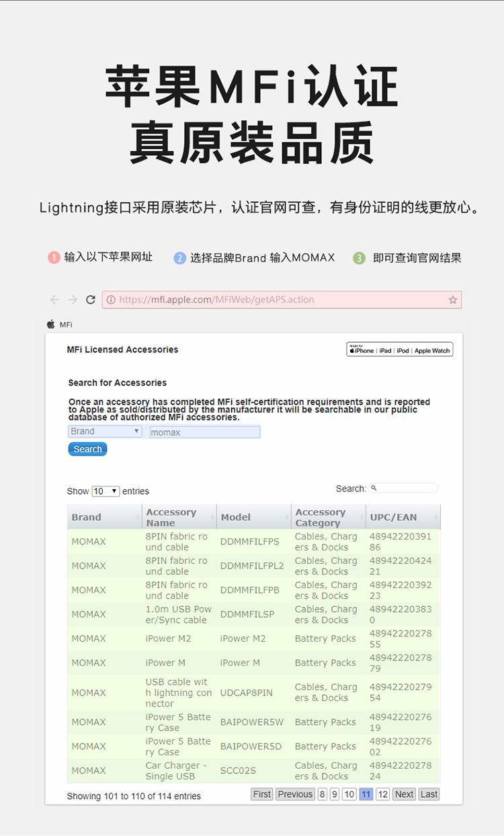Viewport: 504px width, 836px height.
Task: Click the MFi tab title
Action: [x=66, y=325]
